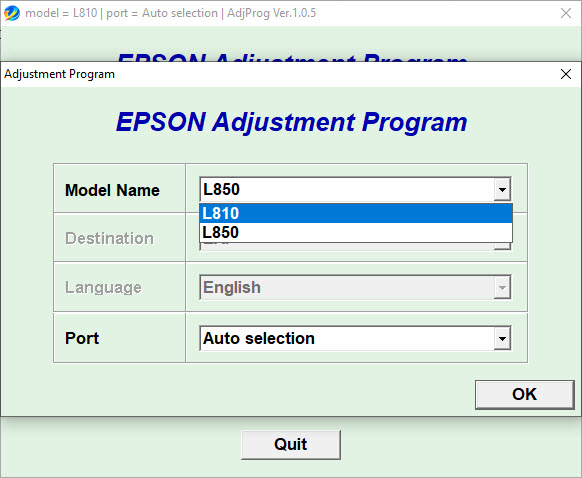Screen dimensions: 582x478
Task: Click the Model Name label
Action: pyautogui.click(x=112, y=190)
